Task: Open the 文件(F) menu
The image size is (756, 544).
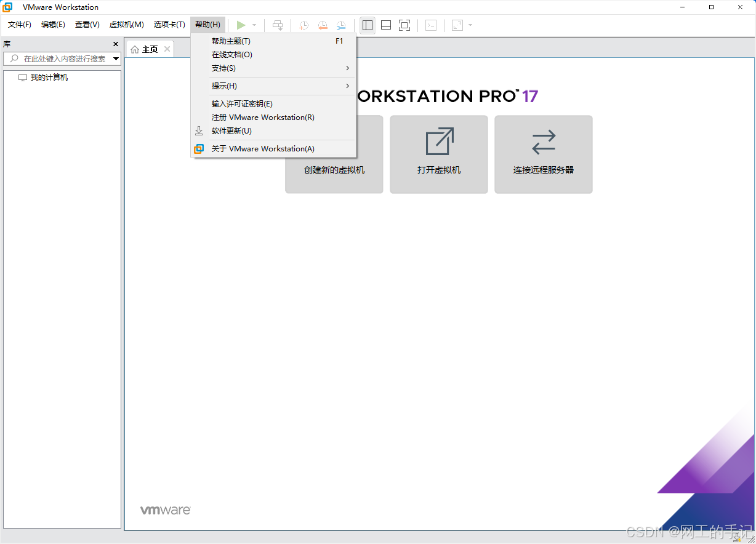Action: pos(19,25)
